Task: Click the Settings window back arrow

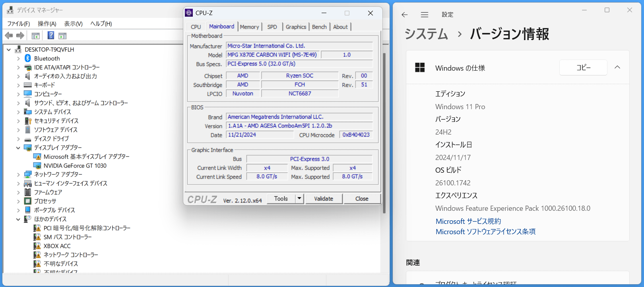Action: point(405,15)
